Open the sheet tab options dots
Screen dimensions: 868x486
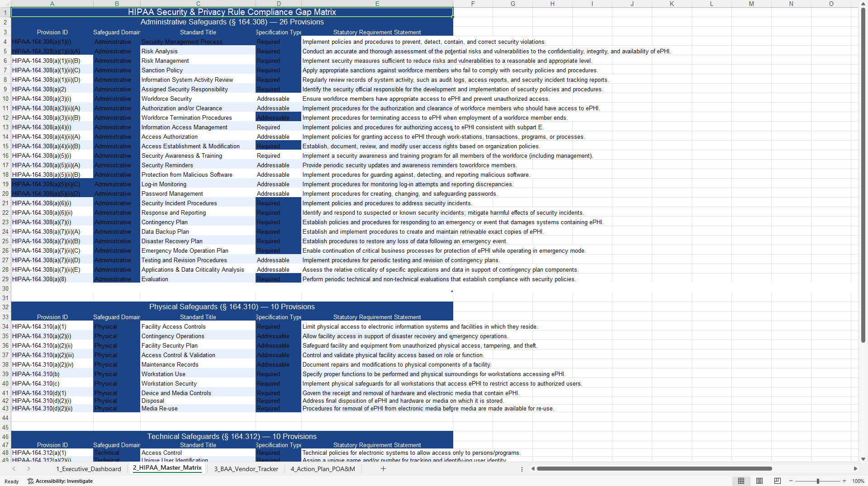(x=522, y=469)
